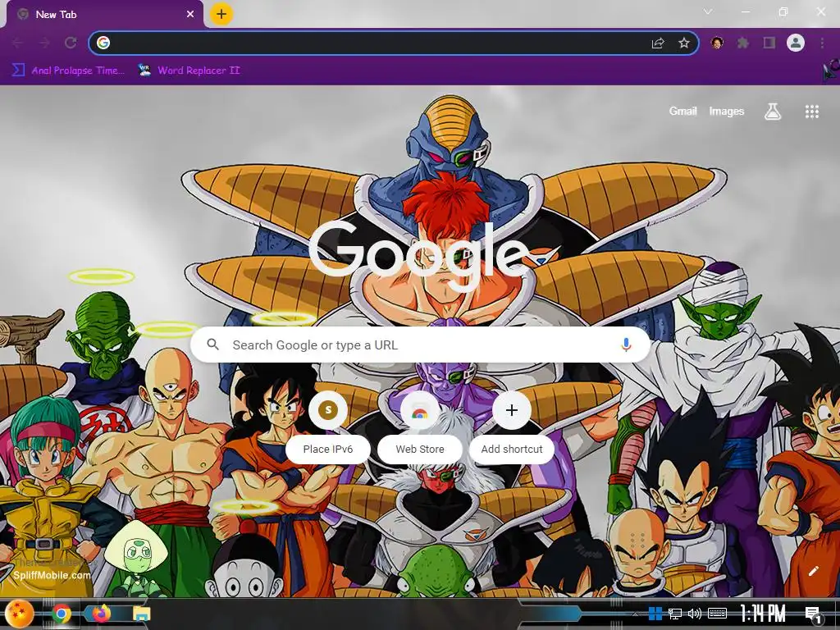Reload the page with refresh icon
Image resolution: width=840 pixels, height=630 pixels.
pos(71,43)
